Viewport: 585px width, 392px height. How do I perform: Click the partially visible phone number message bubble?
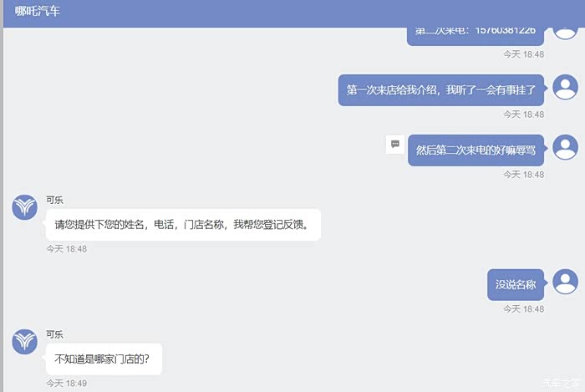(x=476, y=36)
